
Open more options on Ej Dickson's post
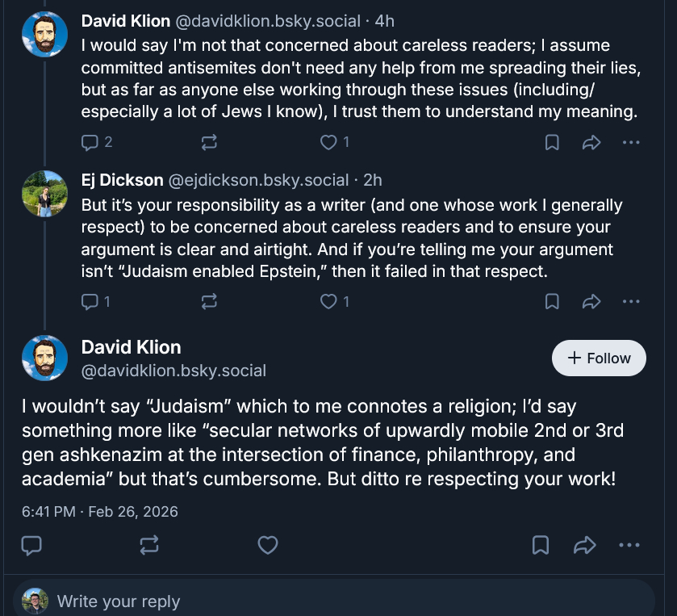coord(631,302)
